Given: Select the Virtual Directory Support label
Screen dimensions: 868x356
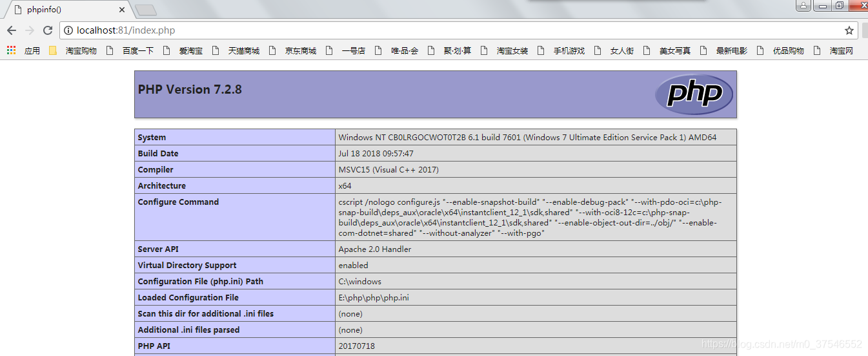Looking at the screenshot, I should coord(187,265).
